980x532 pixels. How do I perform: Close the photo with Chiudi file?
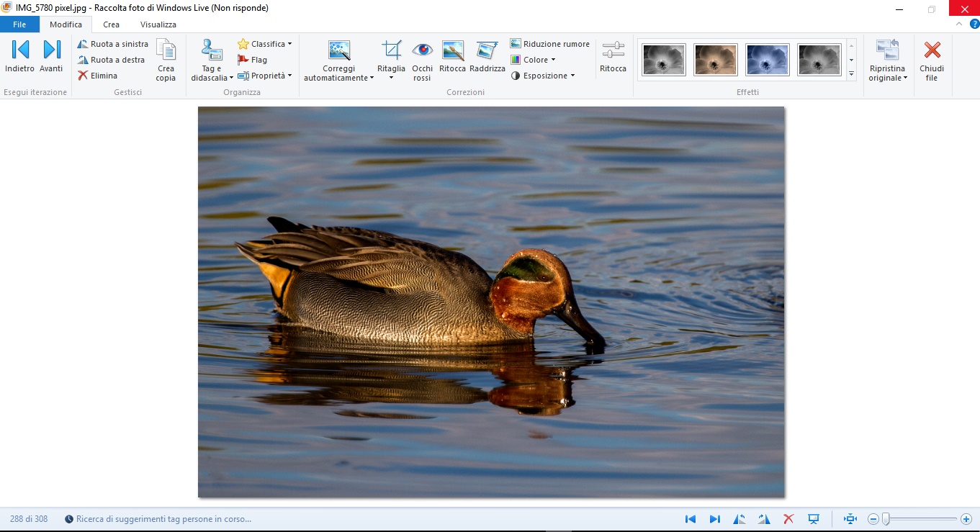pos(932,60)
